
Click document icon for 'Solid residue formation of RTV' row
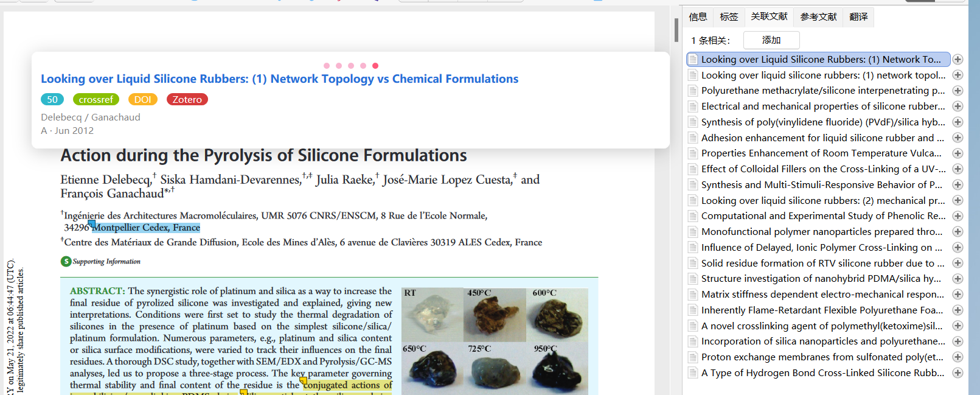pos(693,264)
